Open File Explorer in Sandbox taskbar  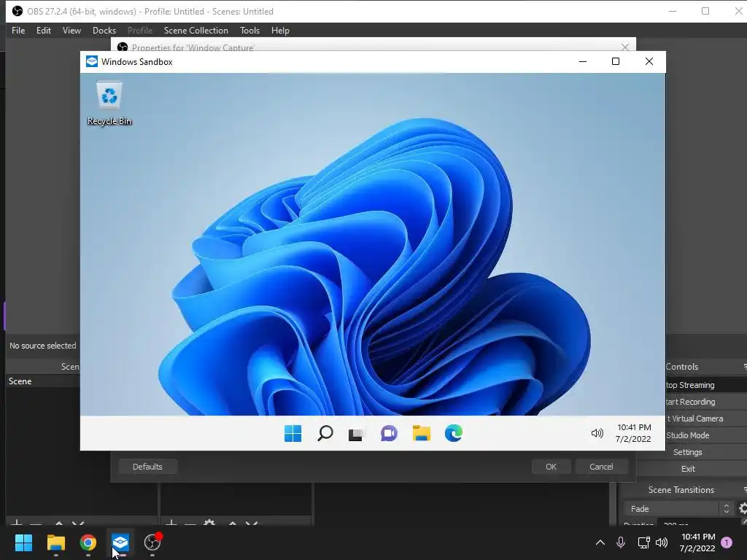pos(421,433)
